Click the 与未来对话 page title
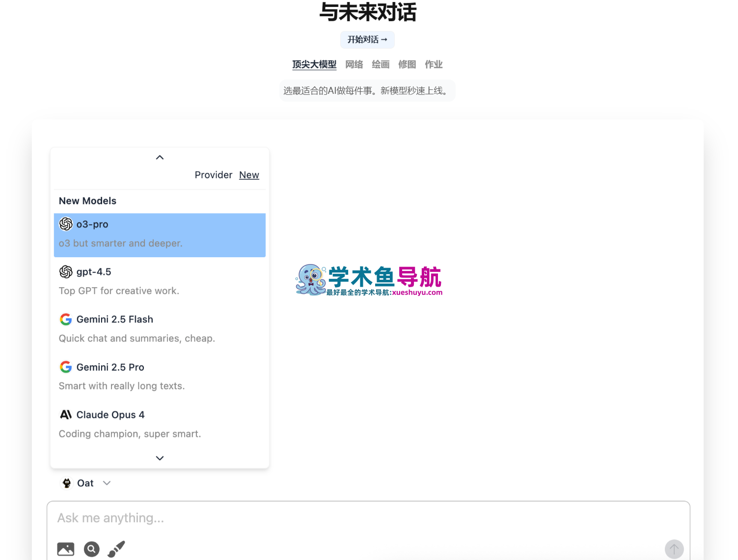Screen dimensions: 738x560 pos(368,12)
